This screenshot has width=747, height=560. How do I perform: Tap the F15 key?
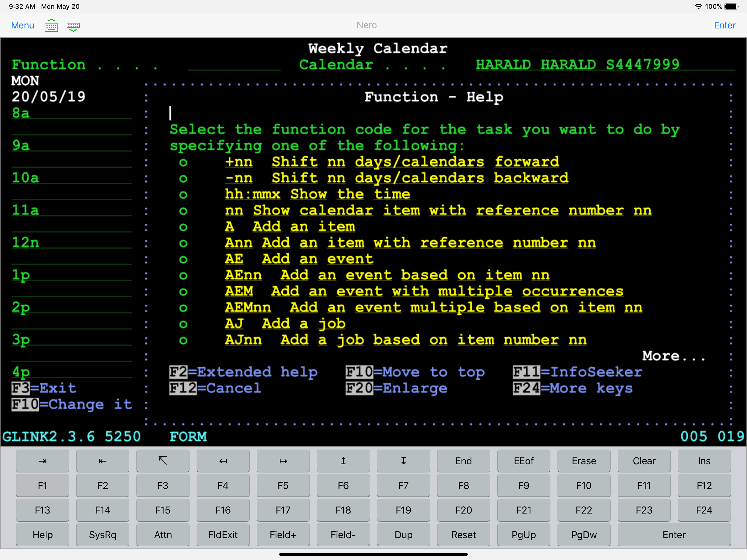point(163,510)
